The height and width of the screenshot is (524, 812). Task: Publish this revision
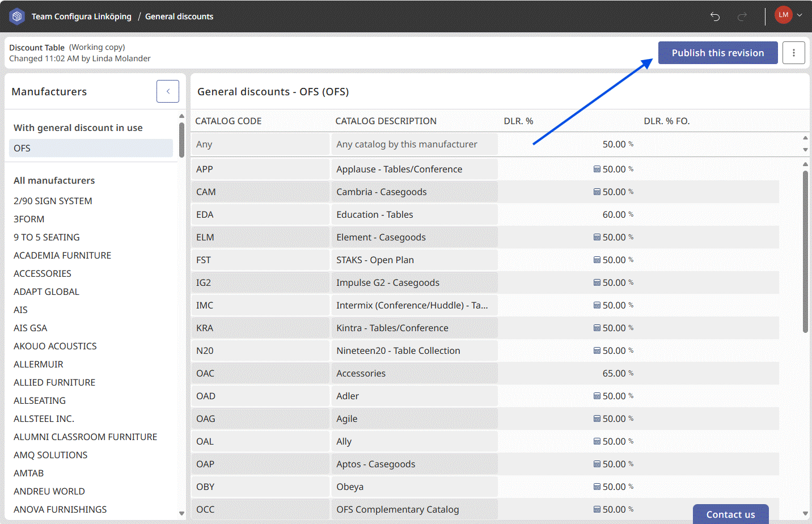(718, 53)
